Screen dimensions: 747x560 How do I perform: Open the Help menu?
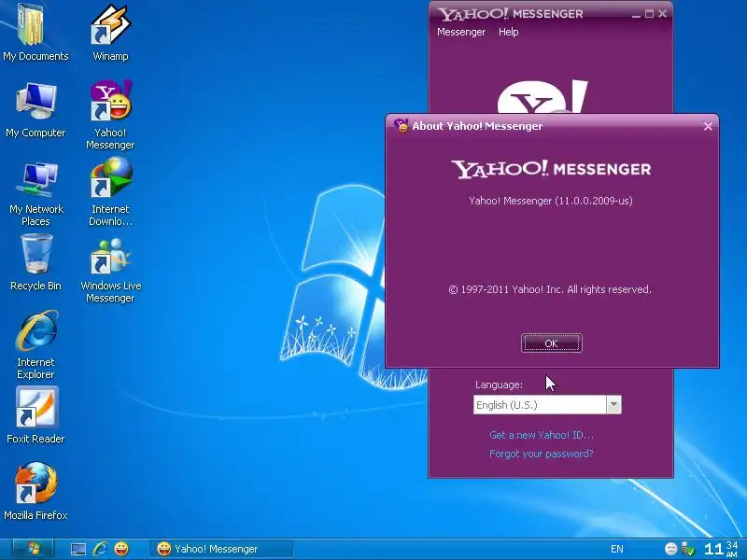[x=508, y=32]
